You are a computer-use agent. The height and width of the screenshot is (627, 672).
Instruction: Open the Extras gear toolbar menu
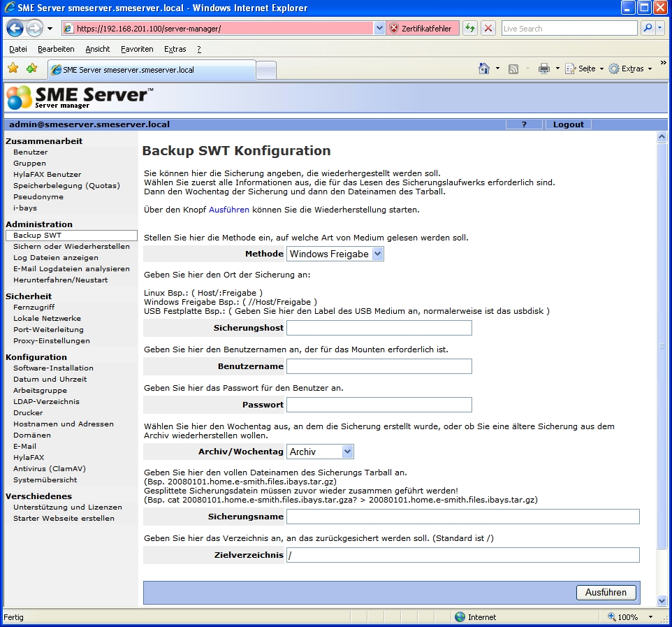tap(630, 69)
